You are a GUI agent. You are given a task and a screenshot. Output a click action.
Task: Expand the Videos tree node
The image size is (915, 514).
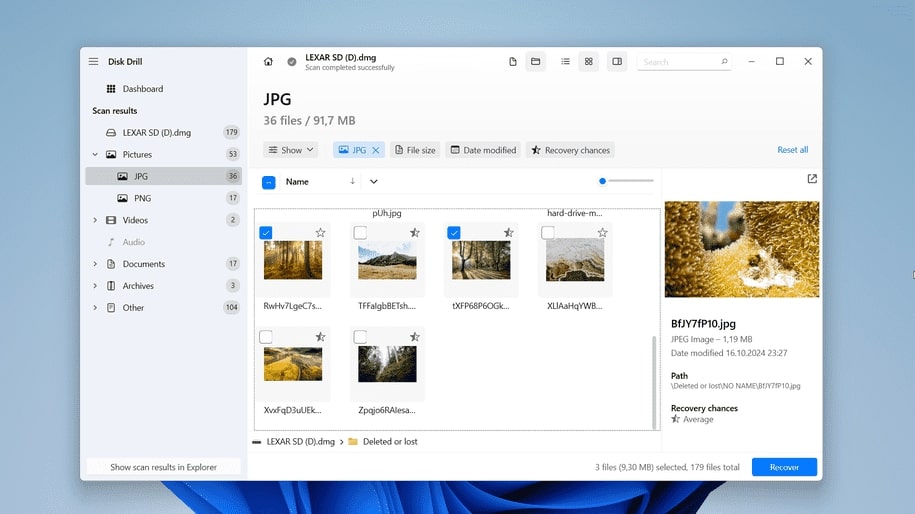(95, 220)
